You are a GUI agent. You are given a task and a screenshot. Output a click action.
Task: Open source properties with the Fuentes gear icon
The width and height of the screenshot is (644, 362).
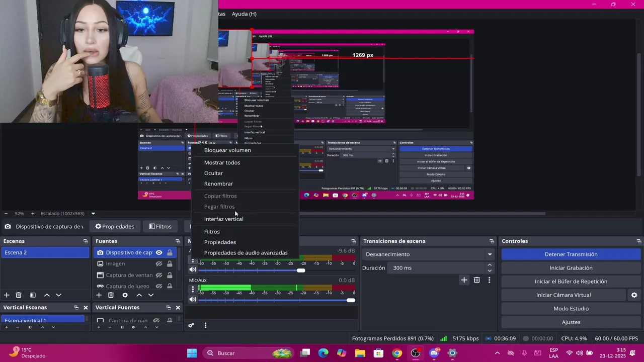[x=125, y=295]
